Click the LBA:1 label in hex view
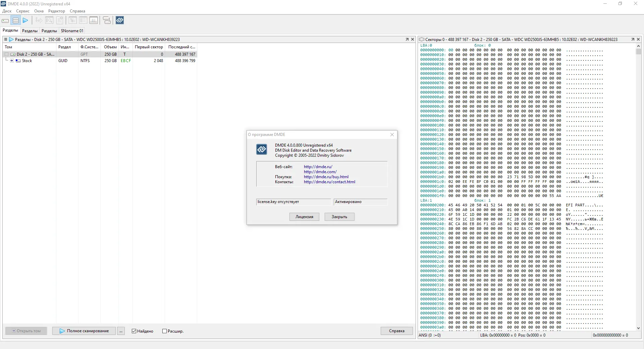Image resolution: width=644 pixels, height=349 pixels. 426,201
